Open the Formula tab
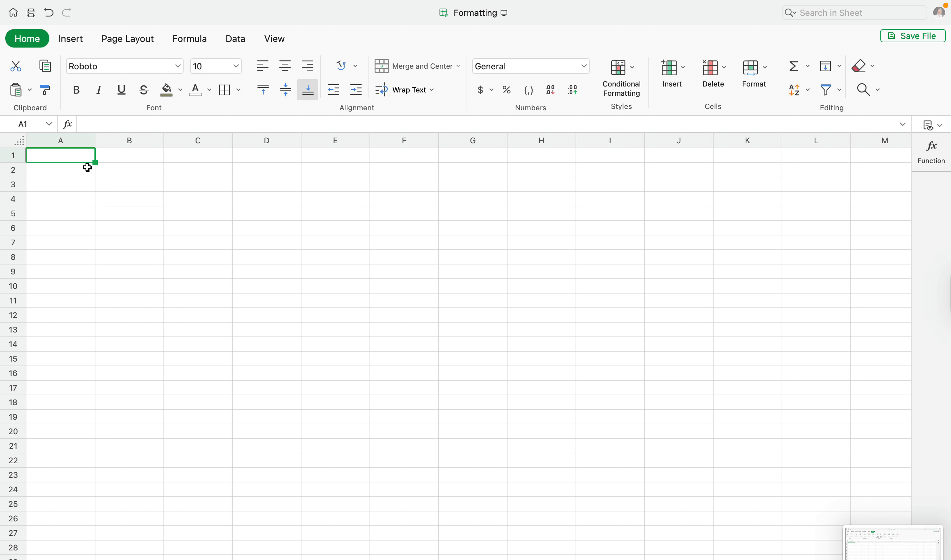The image size is (951, 560). 190,39
